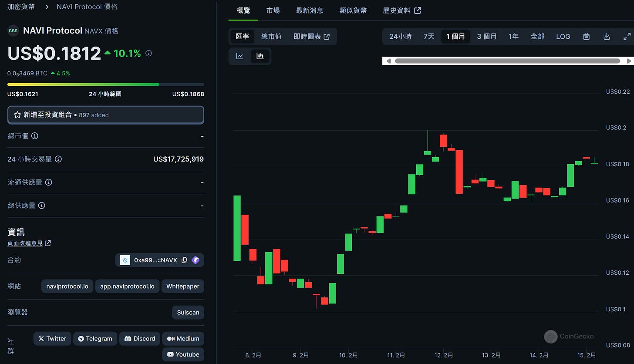Open the Telegram social link
The height and width of the screenshot is (364, 634).
click(95, 339)
